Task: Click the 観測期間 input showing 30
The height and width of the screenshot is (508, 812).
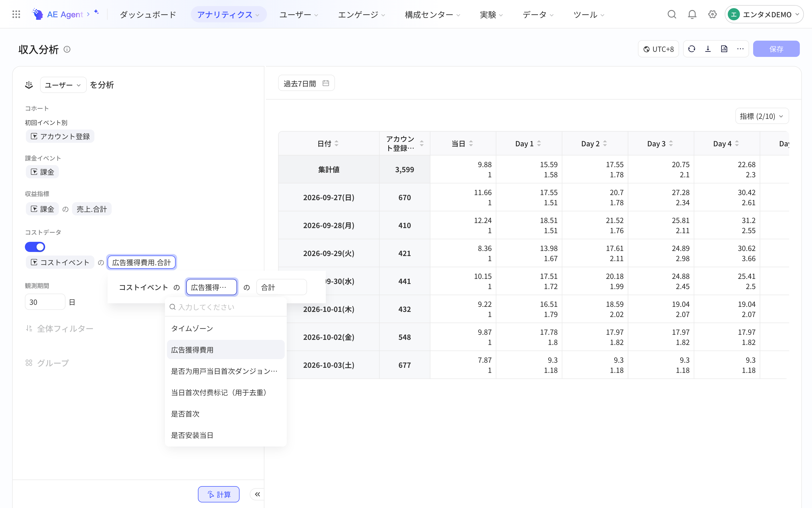Action: pos(45,302)
